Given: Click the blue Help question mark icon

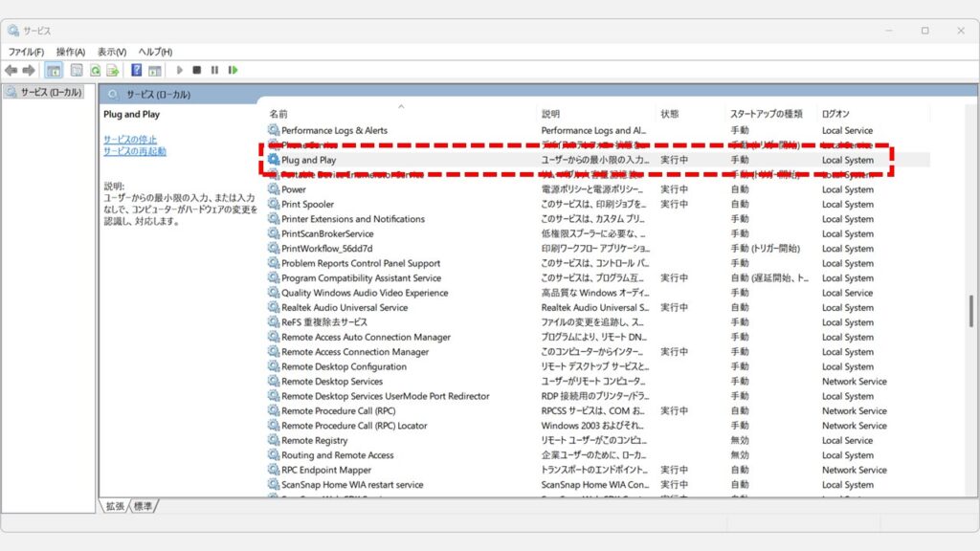Looking at the screenshot, I should tap(137, 71).
